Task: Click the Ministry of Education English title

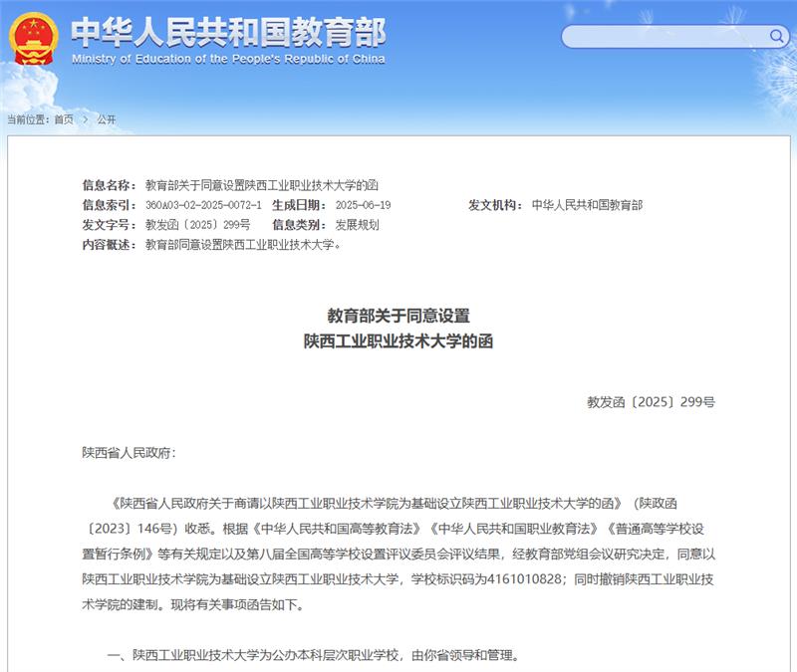Action: (x=228, y=59)
